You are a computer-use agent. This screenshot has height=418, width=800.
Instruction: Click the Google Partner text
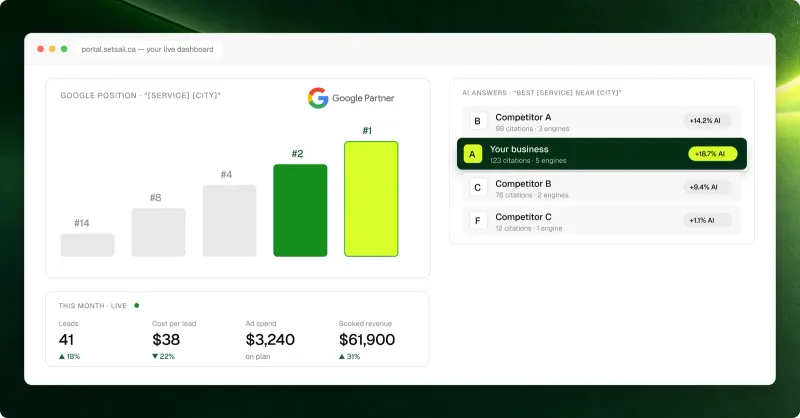[x=363, y=98]
